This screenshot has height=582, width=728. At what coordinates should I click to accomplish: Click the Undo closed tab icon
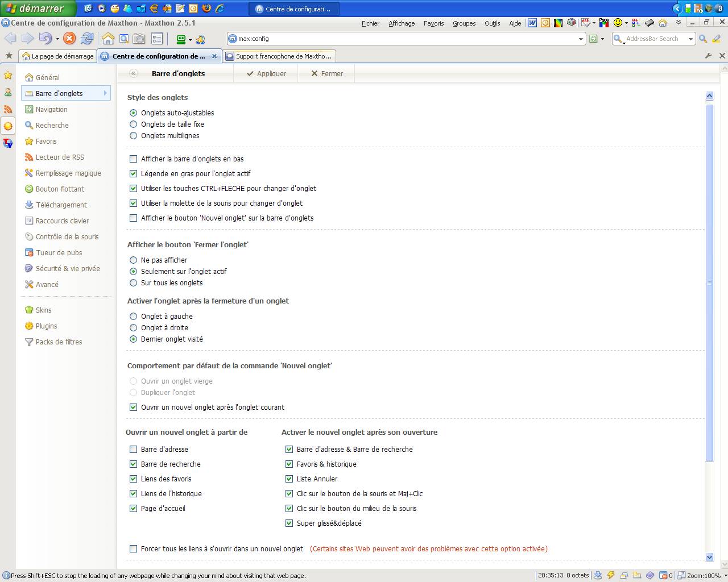[x=45, y=38]
